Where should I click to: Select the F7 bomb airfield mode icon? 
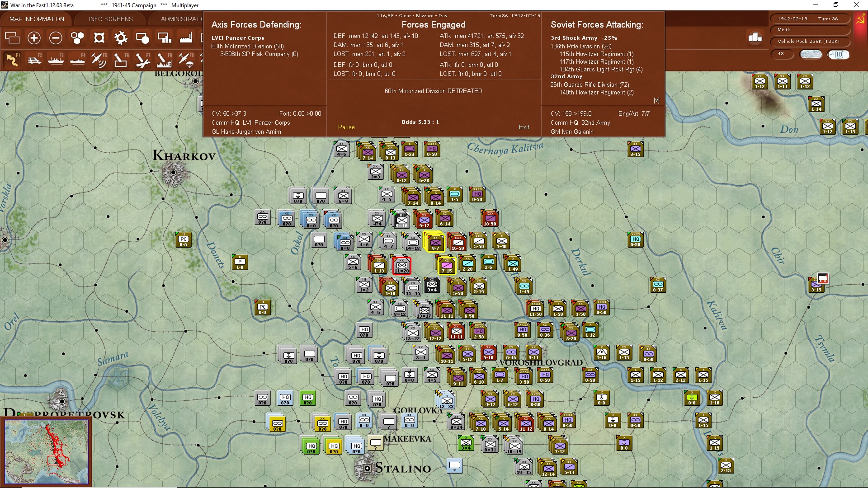tap(142, 60)
